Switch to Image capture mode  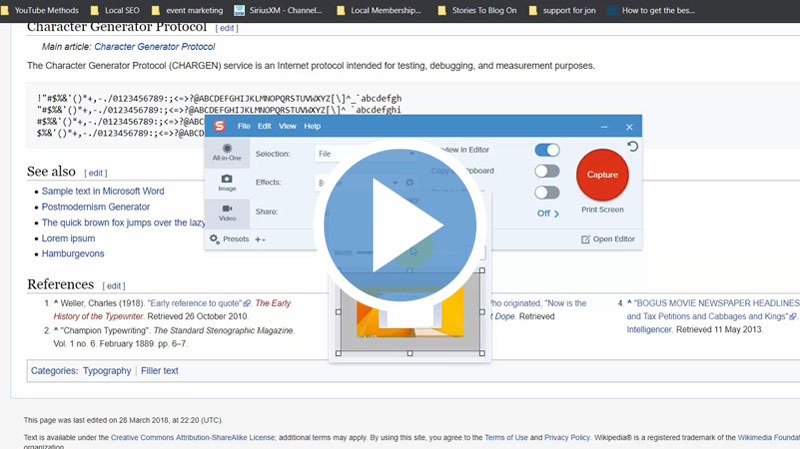(227, 182)
